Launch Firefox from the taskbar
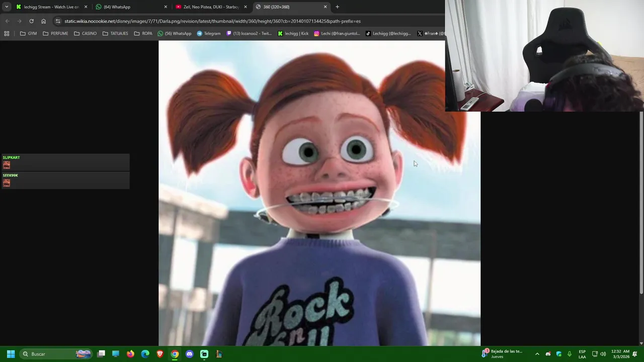This screenshot has height=362, width=644. [x=130, y=354]
